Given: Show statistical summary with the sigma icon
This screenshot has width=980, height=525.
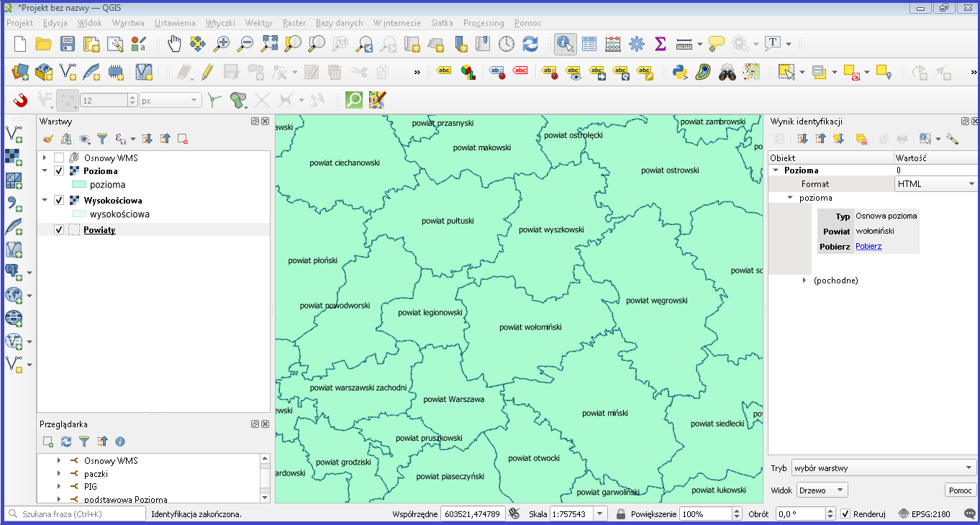Looking at the screenshot, I should (661, 44).
